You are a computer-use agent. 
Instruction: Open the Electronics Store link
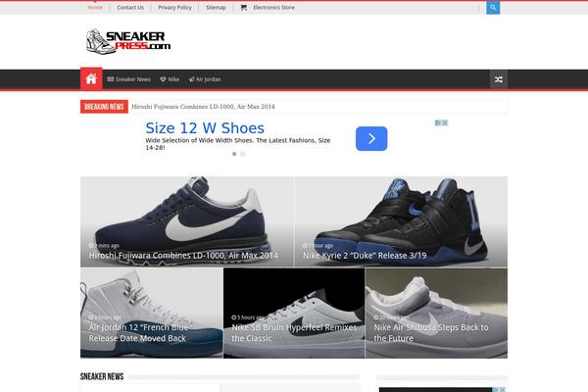point(273,8)
